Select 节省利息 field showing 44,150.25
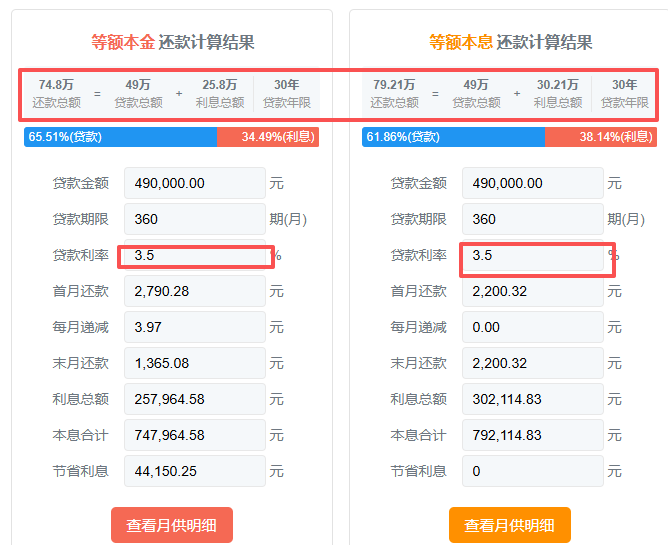Image resolution: width=668 pixels, height=545 pixels. click(x=195, y=471)
